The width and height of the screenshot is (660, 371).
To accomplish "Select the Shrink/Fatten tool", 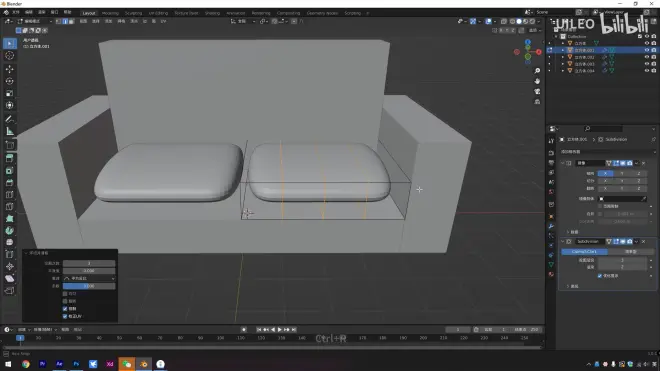I will [x=10, y=267].
